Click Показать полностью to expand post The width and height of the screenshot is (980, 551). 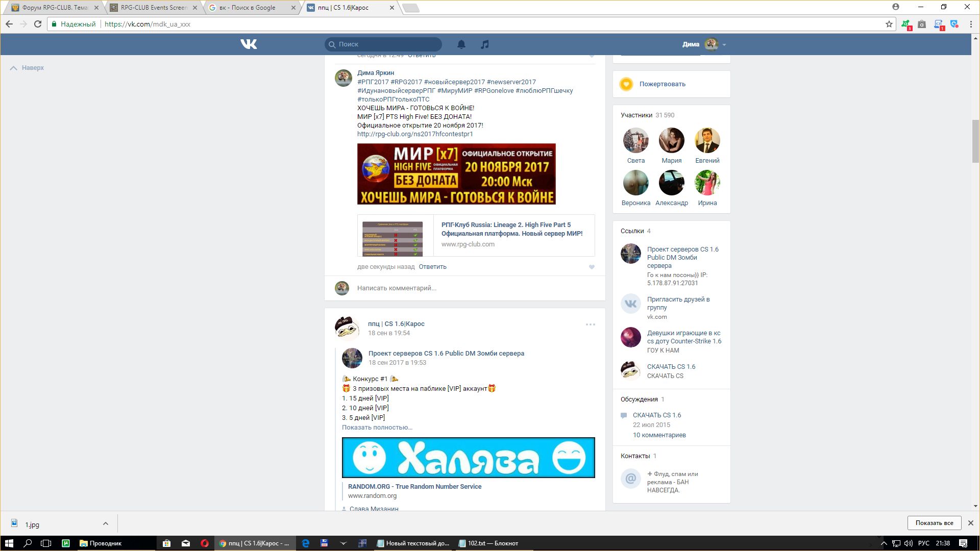coord(377,428)
